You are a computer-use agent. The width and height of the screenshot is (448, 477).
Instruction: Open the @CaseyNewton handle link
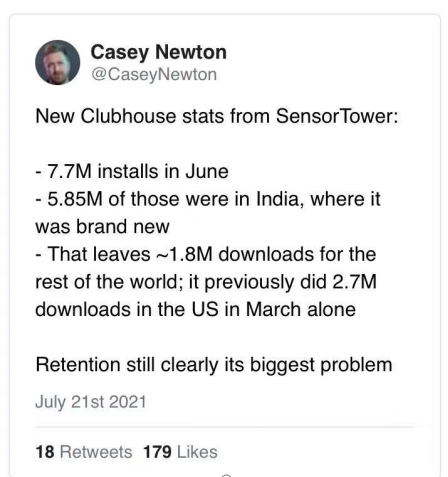pos(154,74)
